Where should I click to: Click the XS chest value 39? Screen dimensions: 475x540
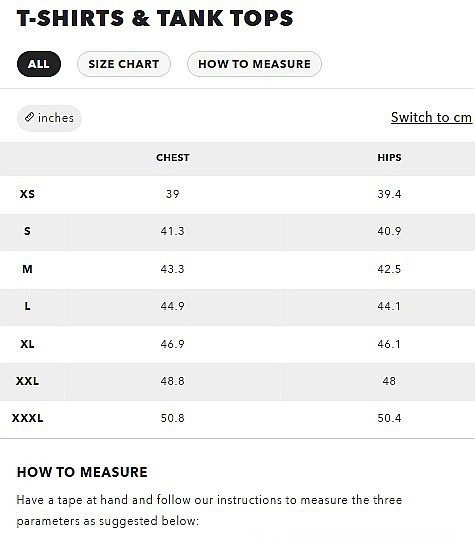click(173, 194)
